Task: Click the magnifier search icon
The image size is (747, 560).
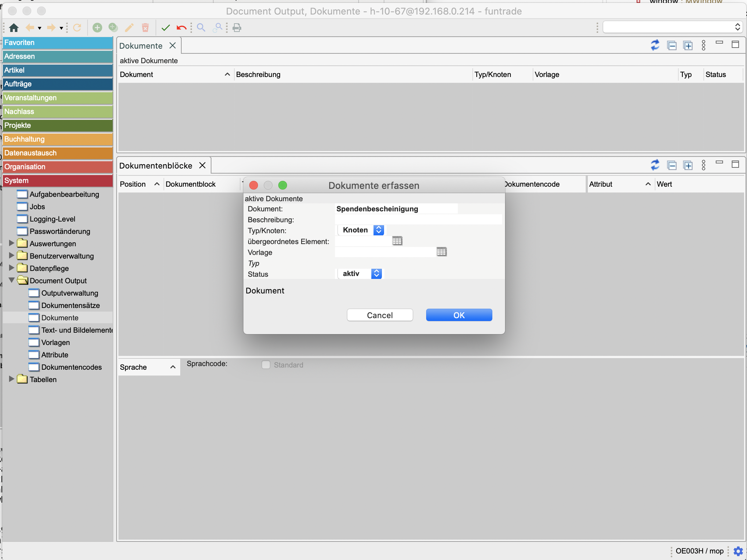Action: (201, 28)
